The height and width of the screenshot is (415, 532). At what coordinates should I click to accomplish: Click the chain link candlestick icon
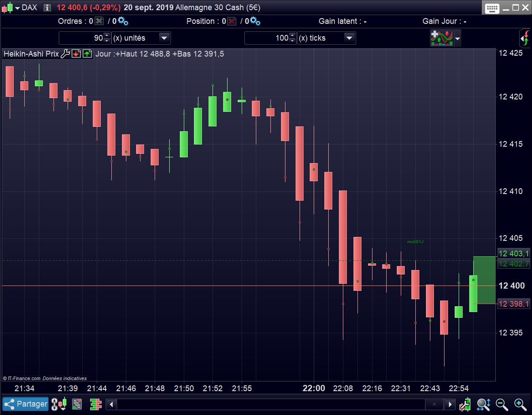pos(59,404)
